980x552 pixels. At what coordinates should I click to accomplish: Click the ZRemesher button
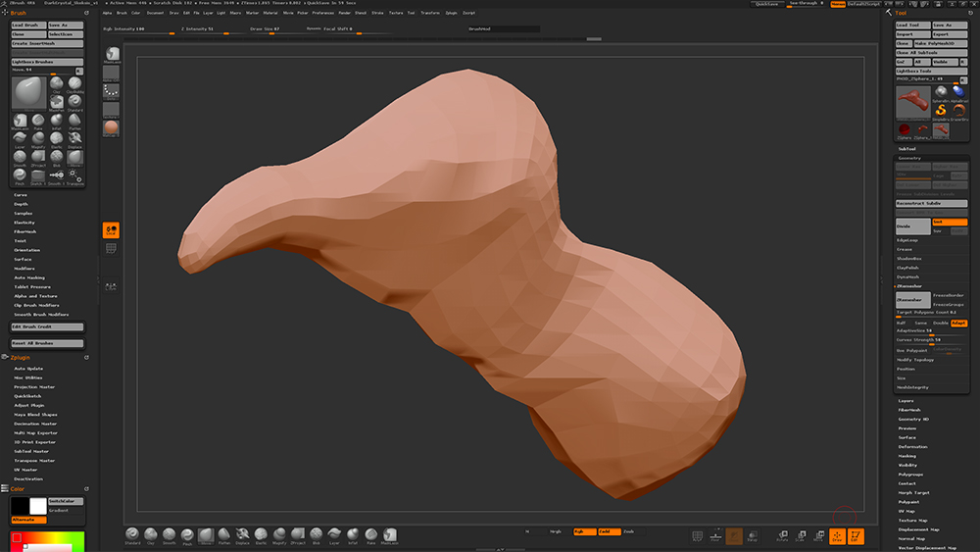(913, 299)
